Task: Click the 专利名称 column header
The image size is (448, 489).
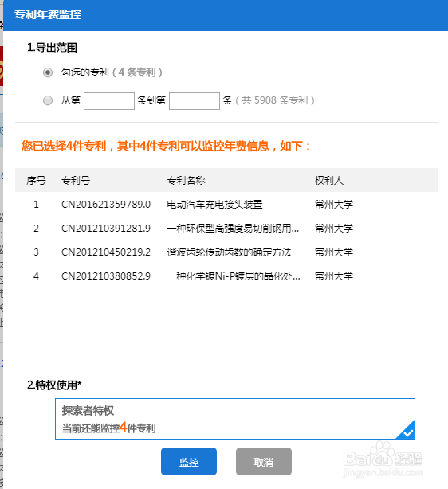Action: pos(186,180)
